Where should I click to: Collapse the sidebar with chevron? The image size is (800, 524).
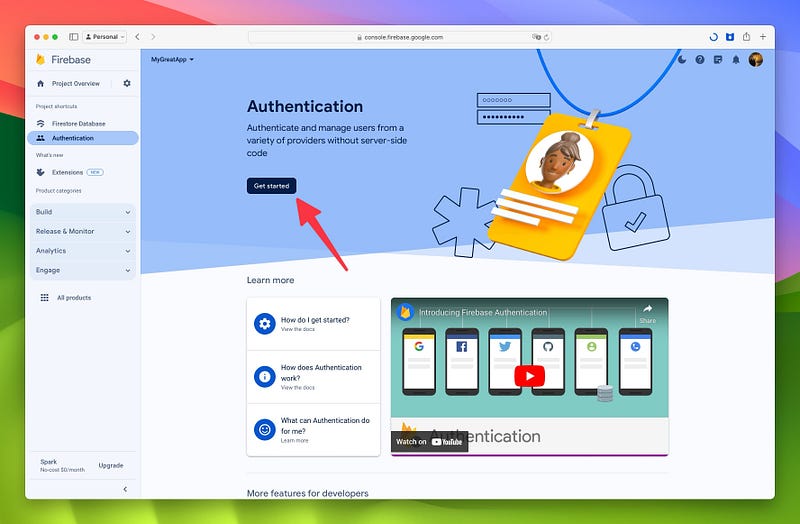[x=126, y=489]
